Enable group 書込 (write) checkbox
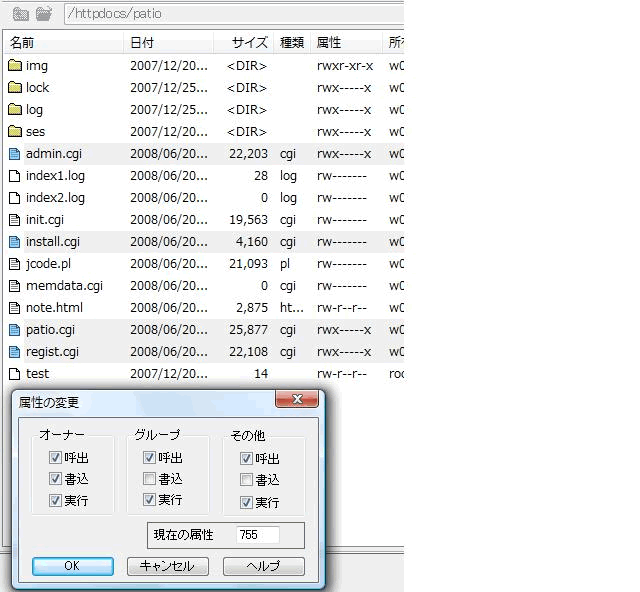This screenshot has width=640, height=592. 149,478
